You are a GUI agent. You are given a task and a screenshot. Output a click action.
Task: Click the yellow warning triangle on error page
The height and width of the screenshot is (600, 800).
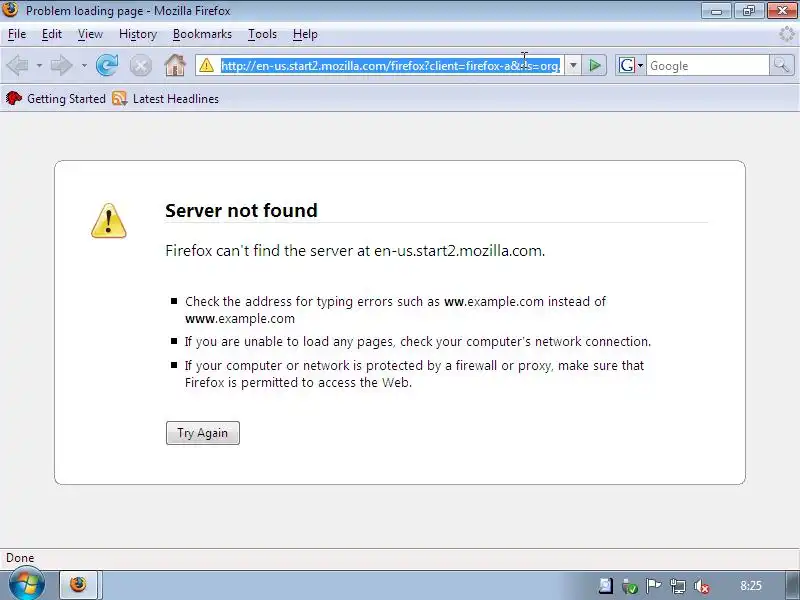(x=109, y=221)
